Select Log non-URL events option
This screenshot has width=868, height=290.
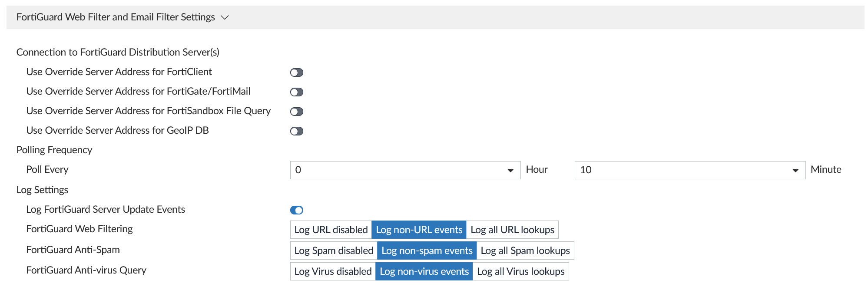419,230
